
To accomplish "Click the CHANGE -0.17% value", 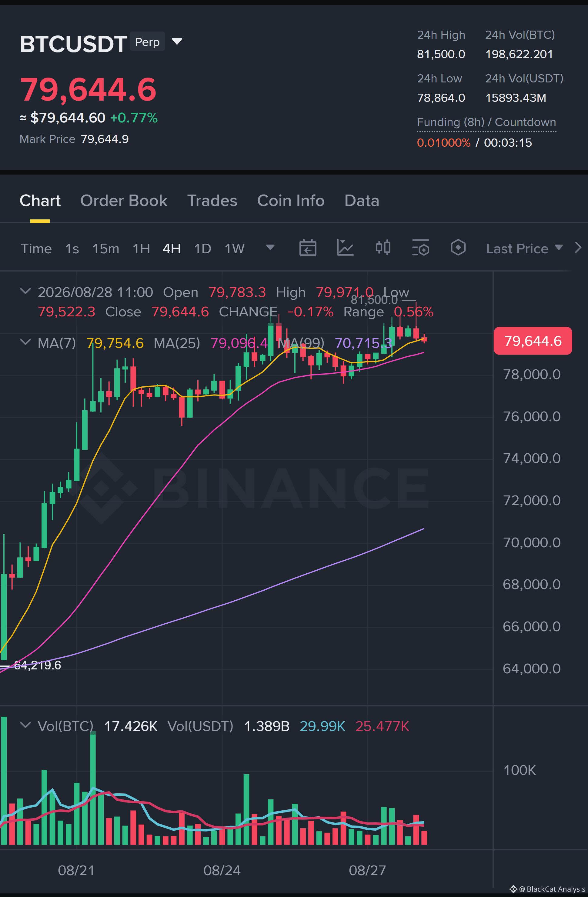I will point(310,312).
